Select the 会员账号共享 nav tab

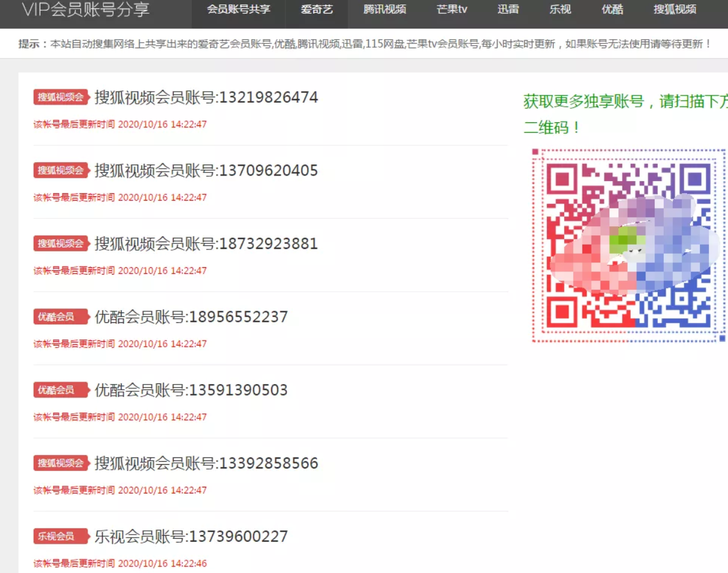point(239,9)
